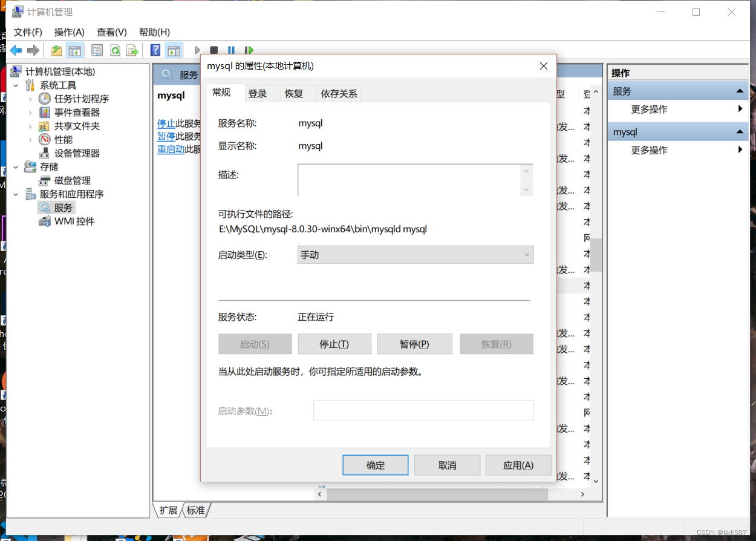This screenshot has width=756, height=541.
Task: Click the 取消 button
Action: point(448,465)
